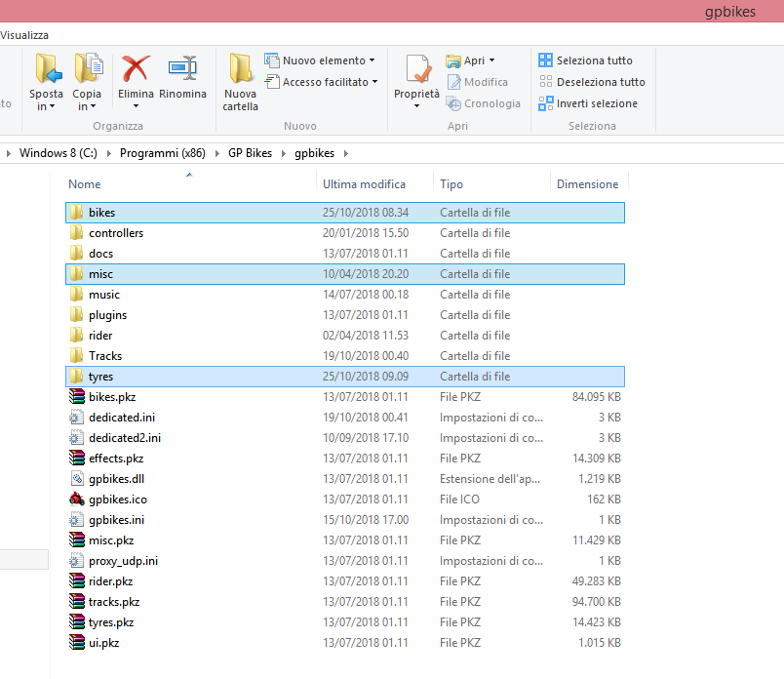Select dedicated2.ini file name
Screen dimensions: 784x679
[125, 438]
